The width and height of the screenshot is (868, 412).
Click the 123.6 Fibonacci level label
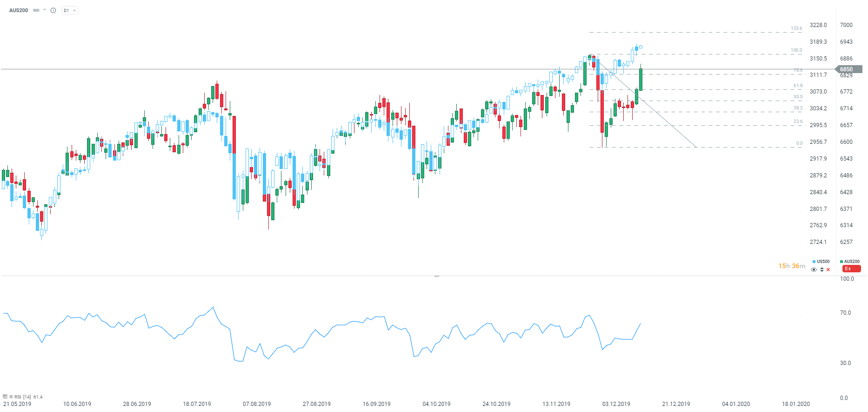point(796,28)
